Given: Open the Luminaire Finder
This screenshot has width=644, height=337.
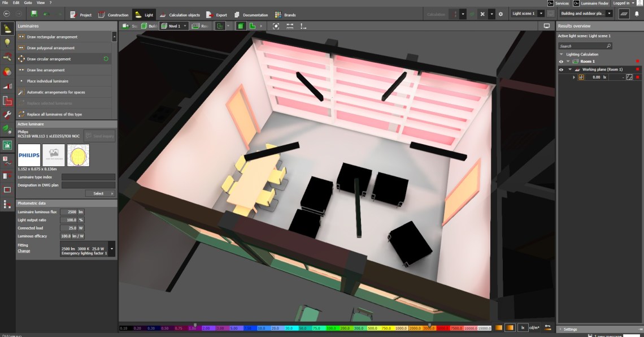Looking at the screenshot, I should (x=594, y=3).
